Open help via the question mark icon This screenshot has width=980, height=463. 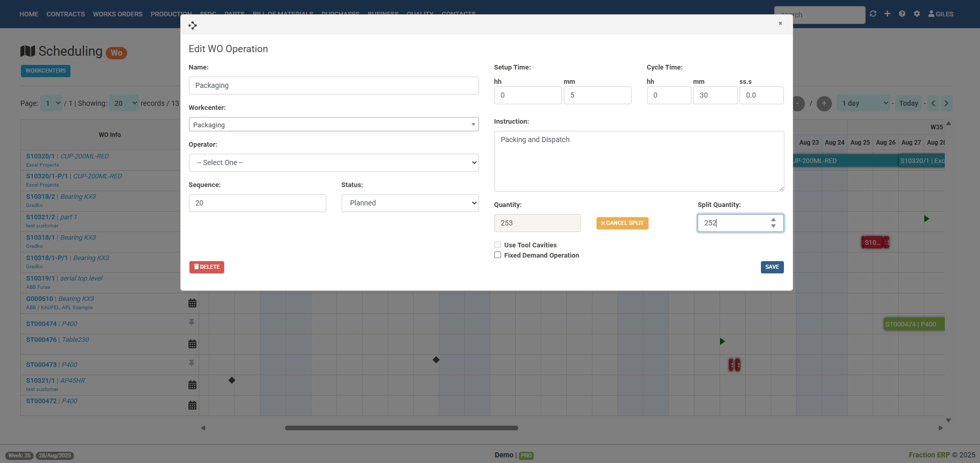tap(902, 14)
